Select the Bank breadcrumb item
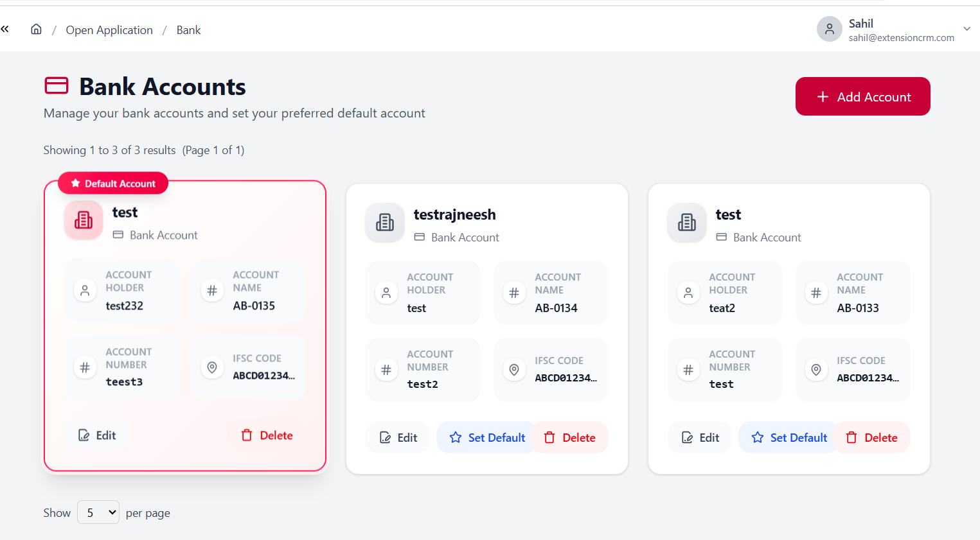The height and width of the screenshot is (540, 980). click(188, 30)
